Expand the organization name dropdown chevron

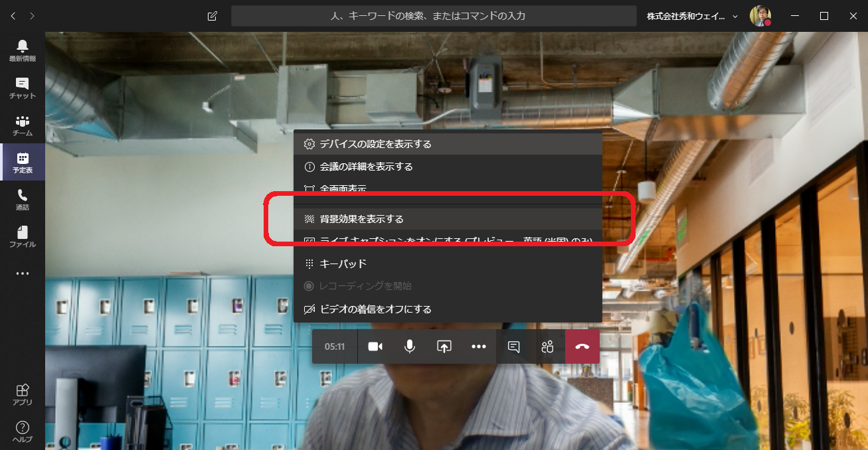click(735, 16)
